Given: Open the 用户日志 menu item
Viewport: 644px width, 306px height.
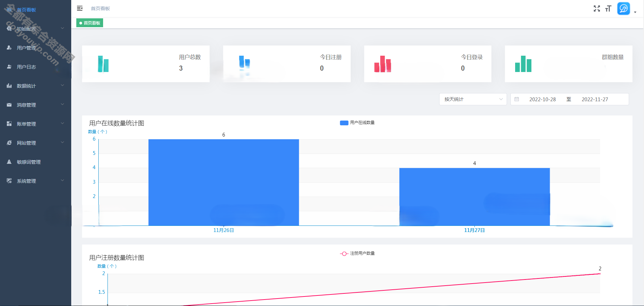Looking at the screenshot, I should 36,67.
